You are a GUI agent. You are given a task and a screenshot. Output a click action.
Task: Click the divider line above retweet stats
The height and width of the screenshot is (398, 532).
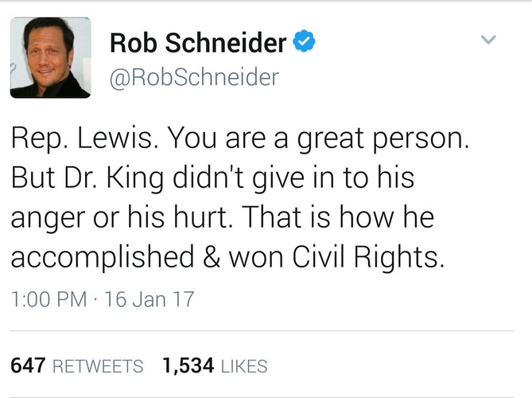tap(262, 330)
